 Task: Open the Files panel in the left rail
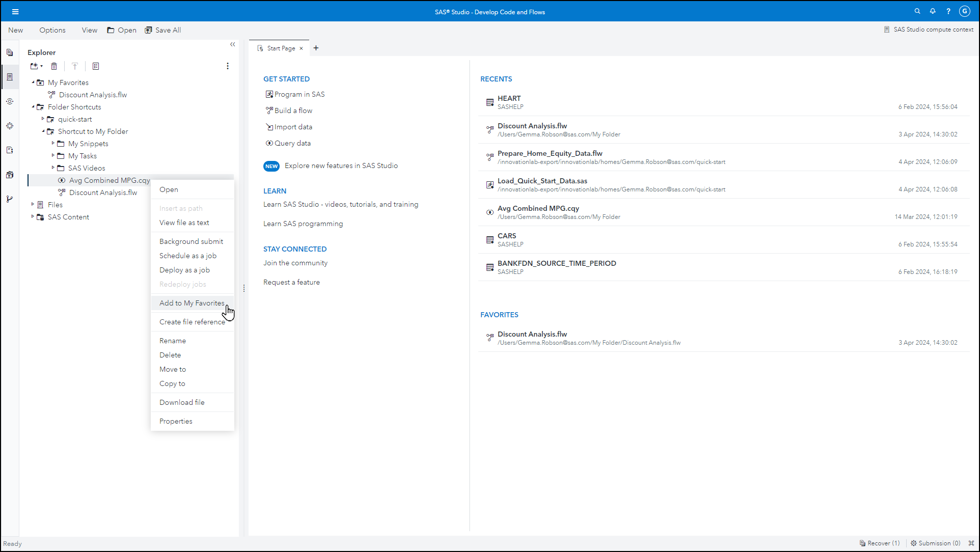click(x=10, y=52)
